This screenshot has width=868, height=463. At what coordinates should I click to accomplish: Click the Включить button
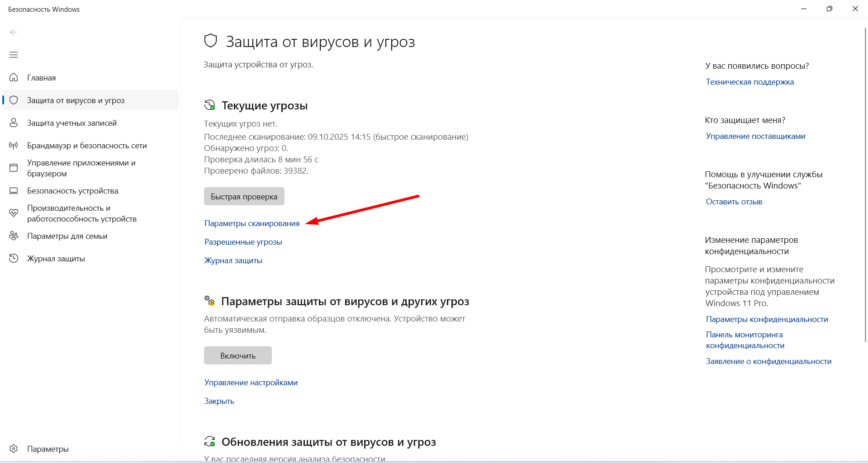coord(238,355)
